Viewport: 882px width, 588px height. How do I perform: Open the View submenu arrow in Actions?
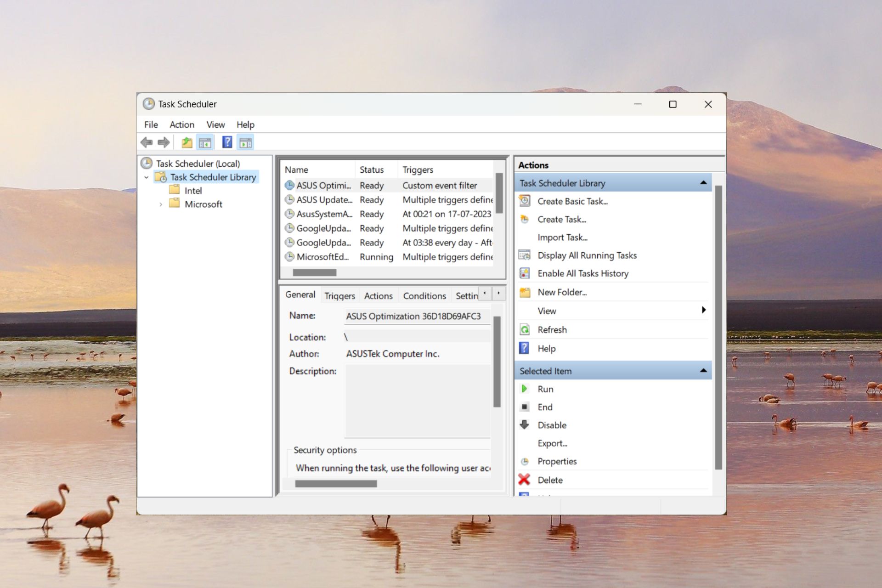point(704,310)
